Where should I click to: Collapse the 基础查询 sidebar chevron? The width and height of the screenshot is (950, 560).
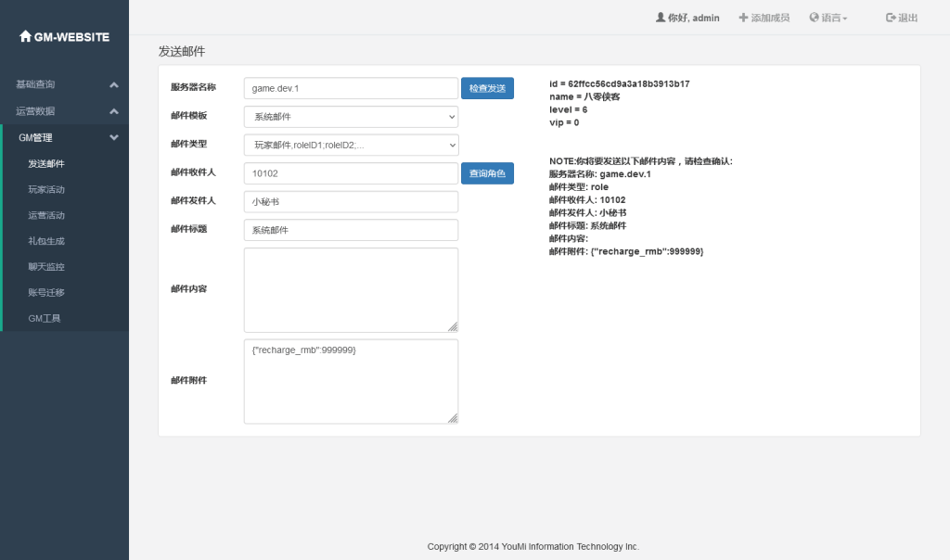pos(114,85)
